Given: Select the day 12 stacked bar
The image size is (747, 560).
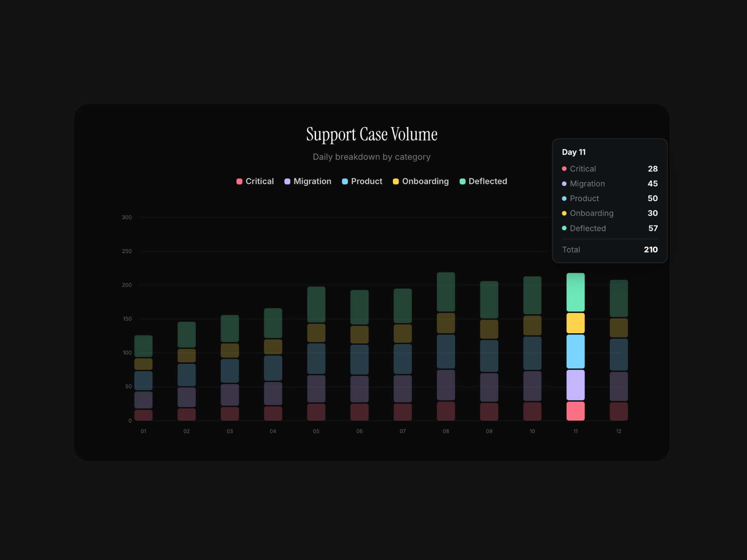Looking at the screenshot, I should click(619, 350).
